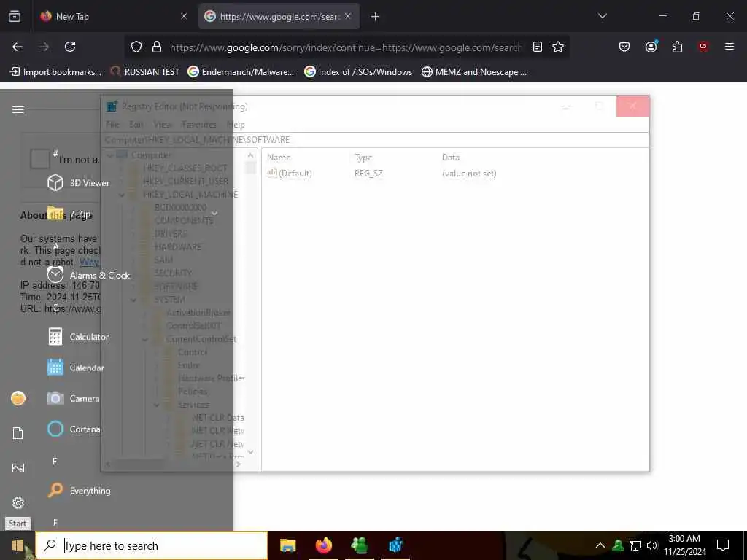List all tabs dropdown in Firefox

coord(602,16)
